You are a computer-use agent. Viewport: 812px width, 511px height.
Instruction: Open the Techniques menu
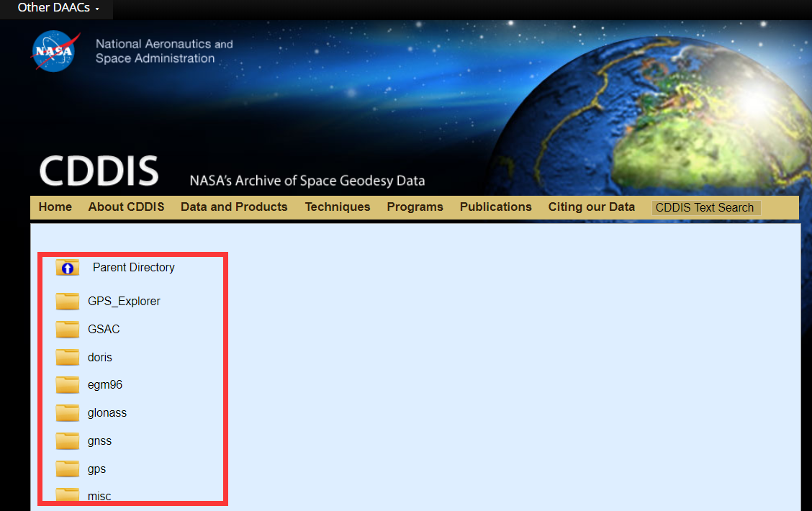(x=338, y=207)
